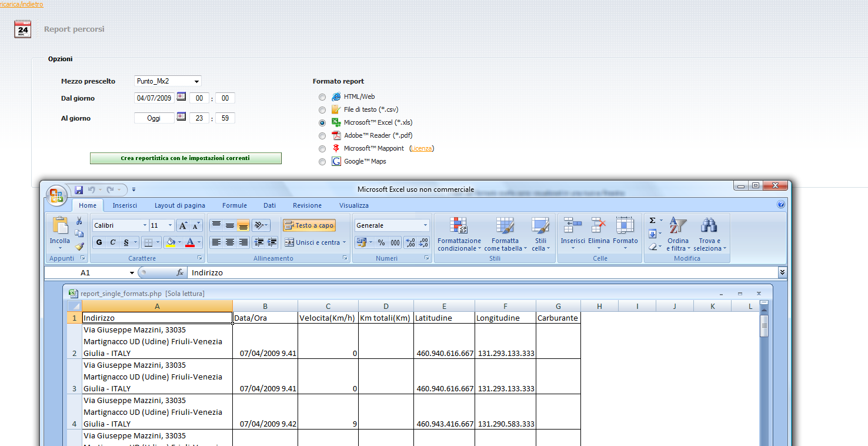Click the Copy icon under scissors
Image resolution: width=868 pixels, height=446 pixels.
79,234
